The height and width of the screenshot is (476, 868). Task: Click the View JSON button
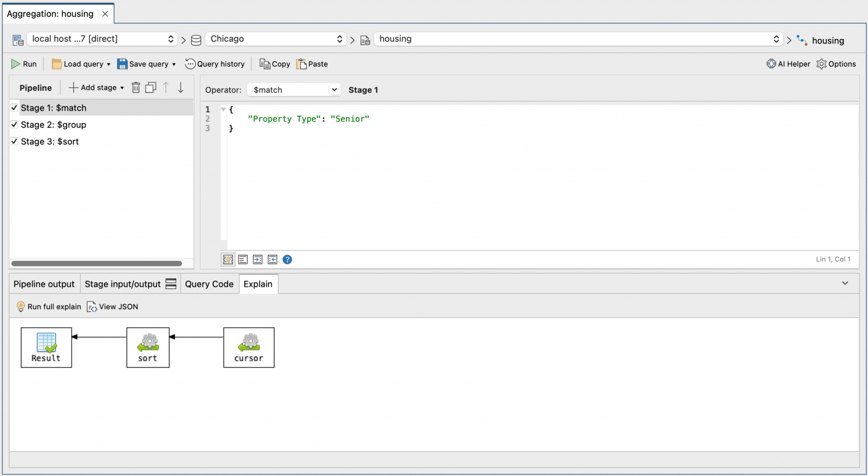pos(112,307)
